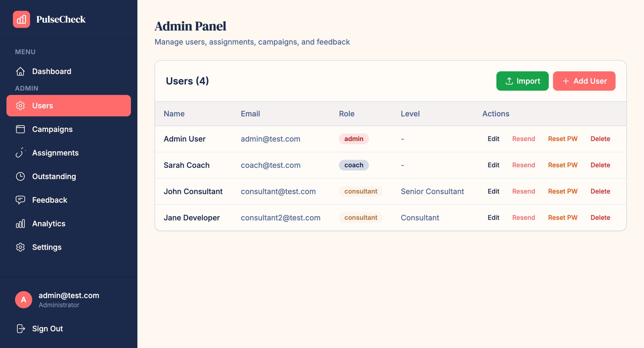Click the PulseCheck logo icon

pos(21,19)
